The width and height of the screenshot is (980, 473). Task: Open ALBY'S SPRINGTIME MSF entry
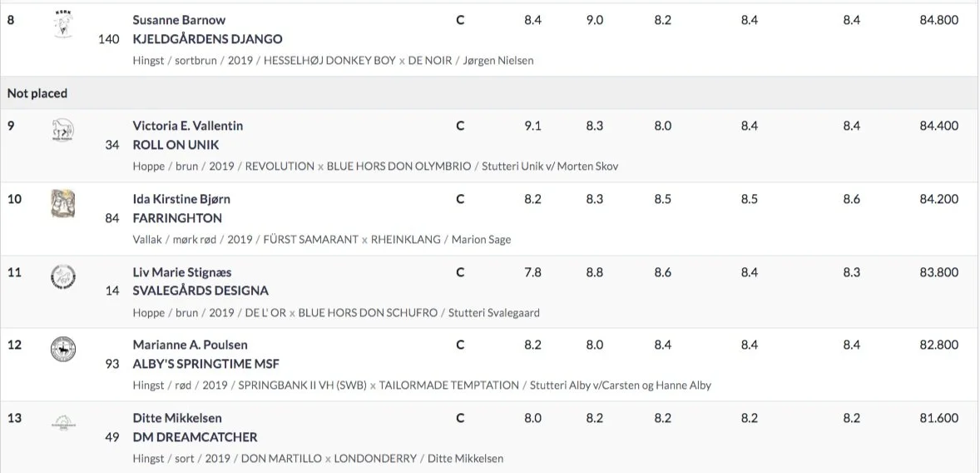(x=205, y=364)
